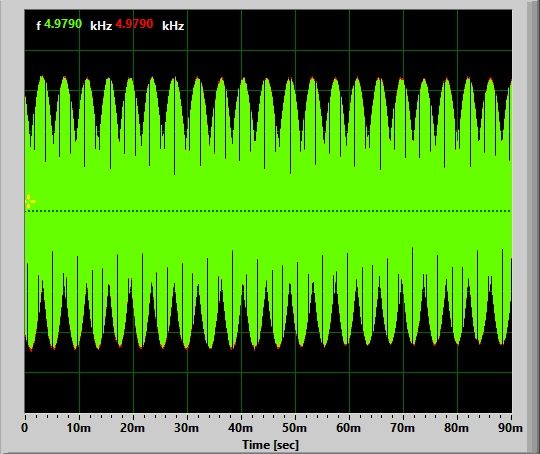Select the red 4.9790 frequency readout
The image size is (540, 454).
(x=134, y=24)
